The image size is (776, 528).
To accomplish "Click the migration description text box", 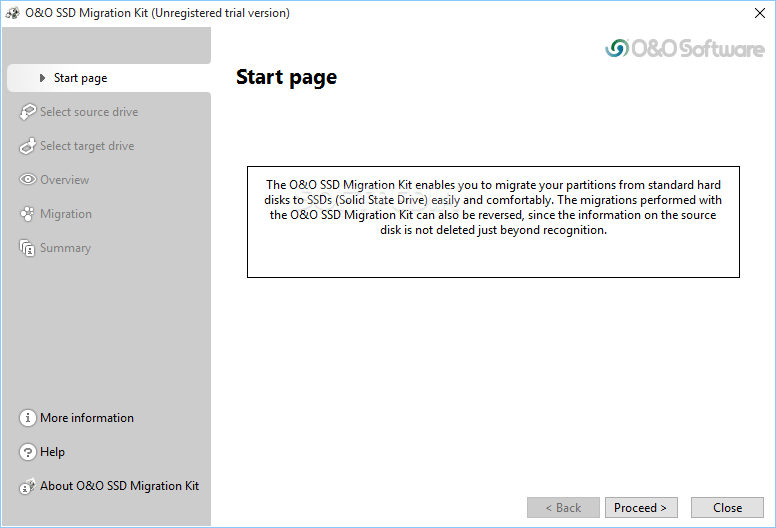I will coord(493,222).
